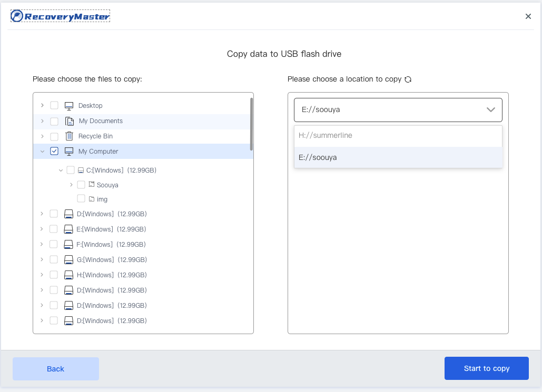Click the Desktop monitor icon
Screen dimensions: 542x392
point(69,106)
